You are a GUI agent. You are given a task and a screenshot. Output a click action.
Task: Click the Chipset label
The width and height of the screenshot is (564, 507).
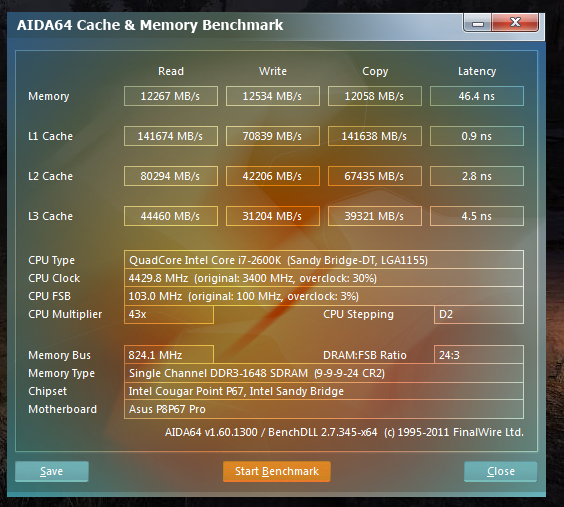(x=47, y=391)
